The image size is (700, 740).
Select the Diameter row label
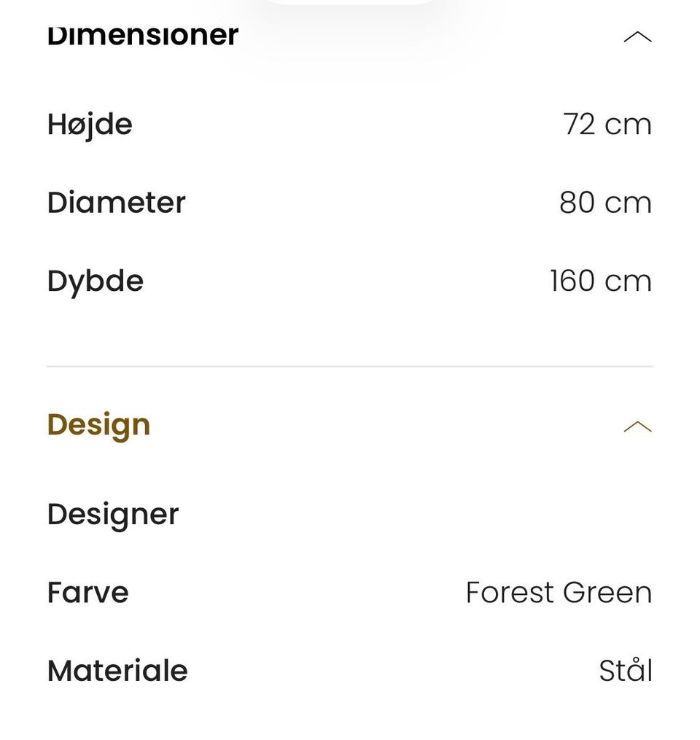tap(117, 203)
